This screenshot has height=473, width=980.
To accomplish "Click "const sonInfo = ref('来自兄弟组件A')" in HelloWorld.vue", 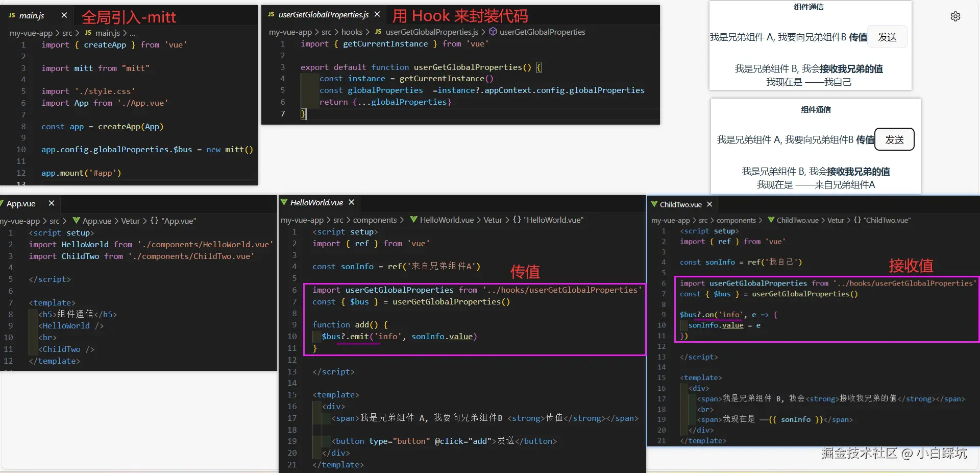I will tap(396, 266).
